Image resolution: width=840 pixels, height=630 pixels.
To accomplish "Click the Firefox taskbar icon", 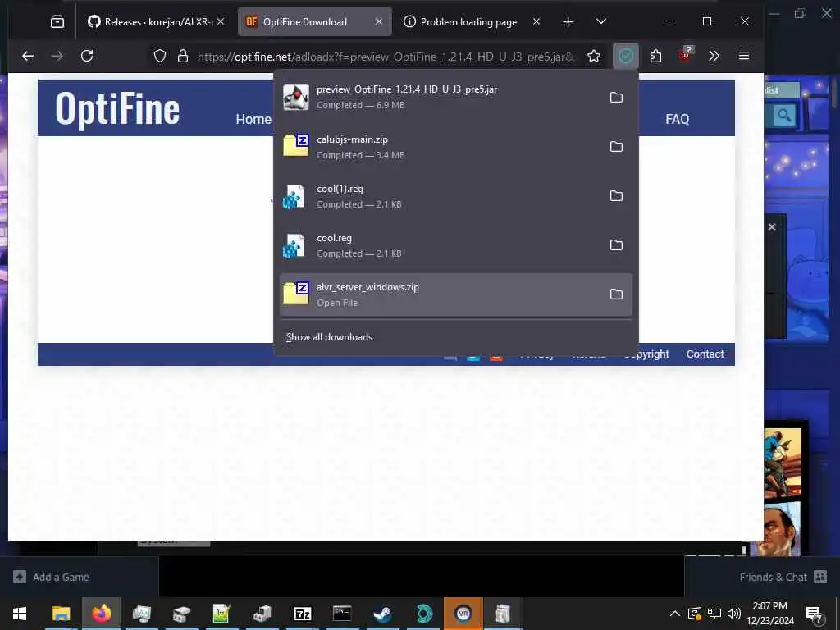I will pos(101,614).
